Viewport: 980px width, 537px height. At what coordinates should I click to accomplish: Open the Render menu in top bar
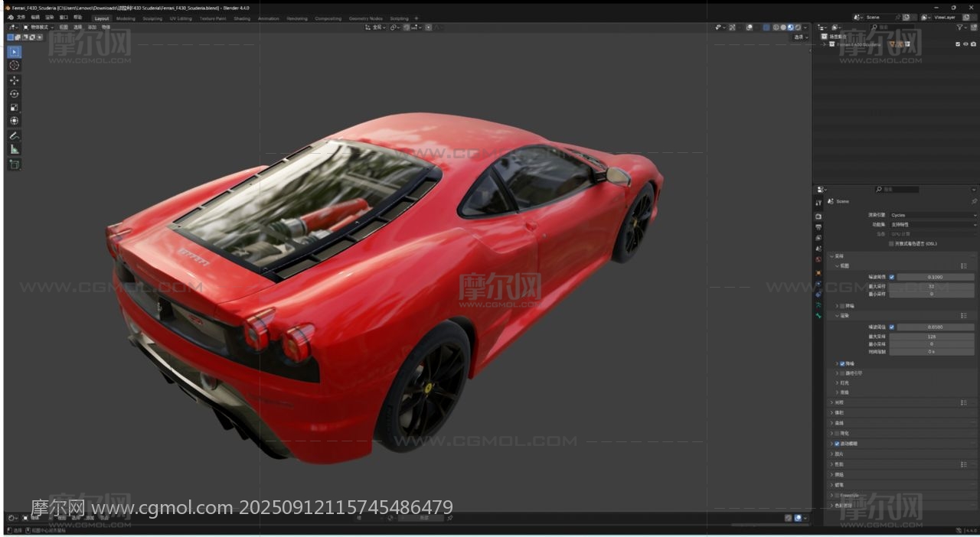coord(49,18)
